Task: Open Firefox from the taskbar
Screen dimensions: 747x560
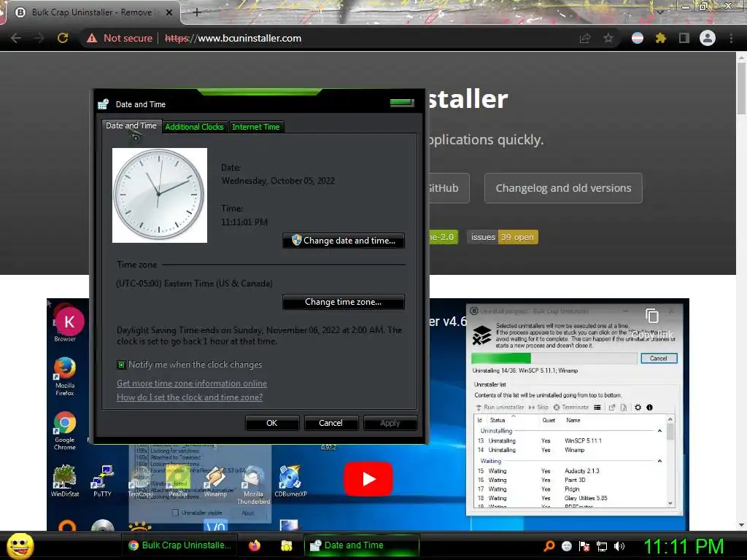Action: pos(255,545)
